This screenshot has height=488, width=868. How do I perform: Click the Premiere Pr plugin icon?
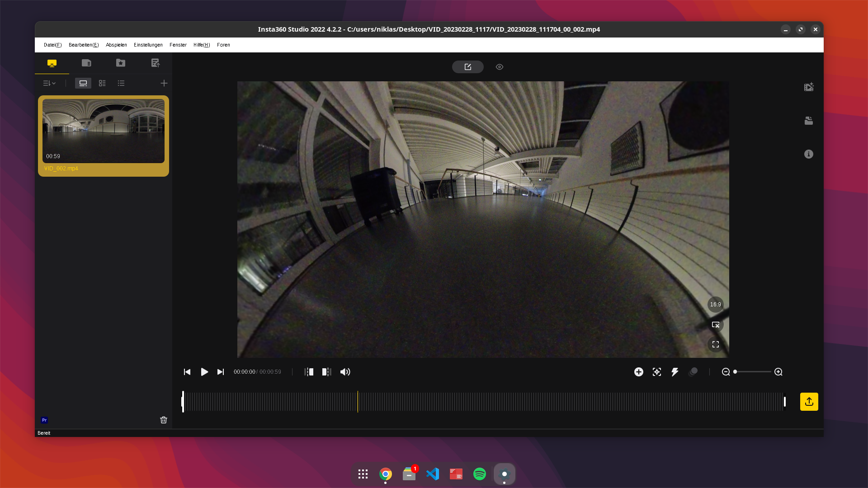44,420
